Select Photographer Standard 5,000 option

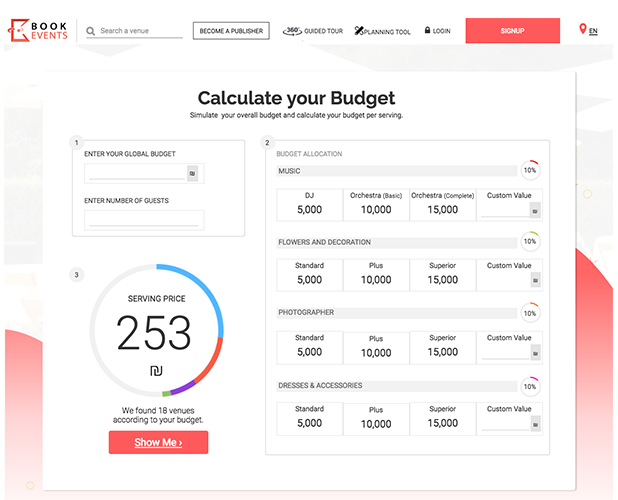[x=309, y=348]
